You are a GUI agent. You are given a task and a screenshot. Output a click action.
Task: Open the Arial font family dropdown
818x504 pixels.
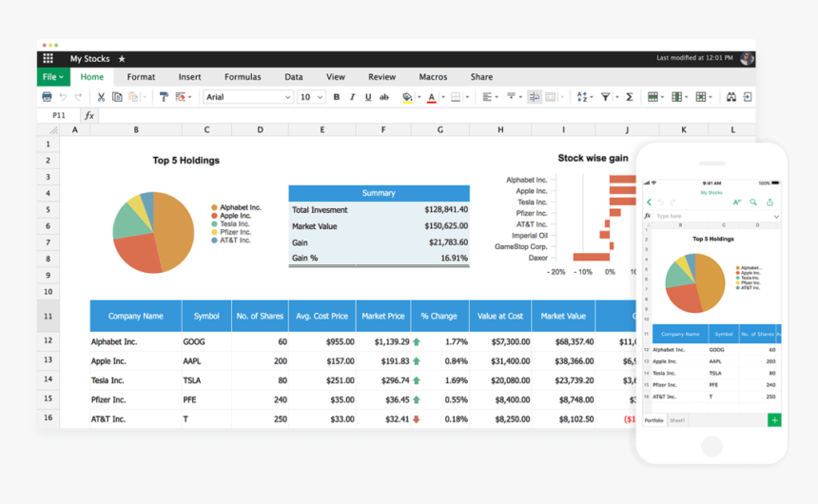[248, 97]
